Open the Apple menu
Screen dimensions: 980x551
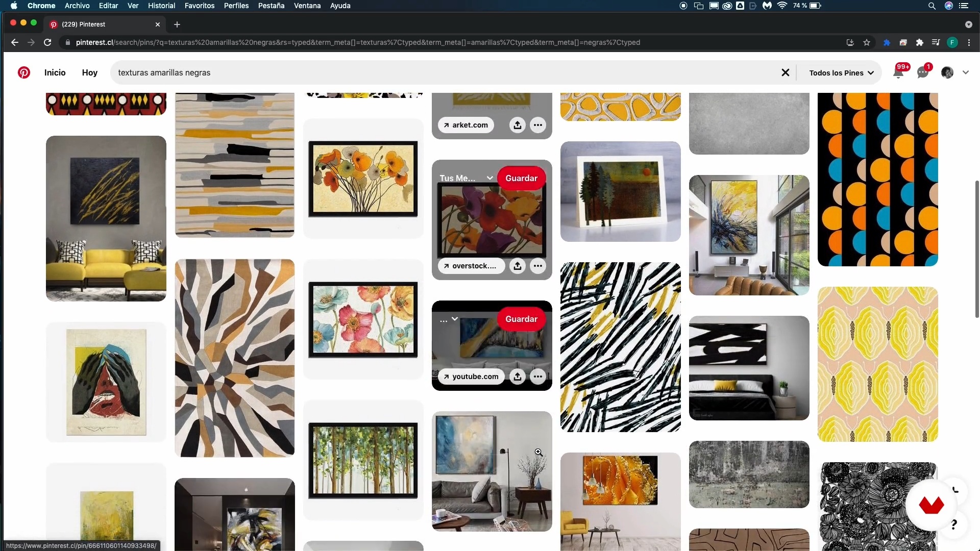coord(14,6)
